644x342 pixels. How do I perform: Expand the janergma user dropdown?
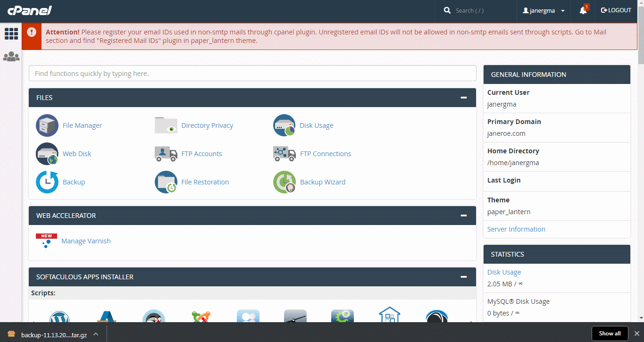[x=544, y=10]
